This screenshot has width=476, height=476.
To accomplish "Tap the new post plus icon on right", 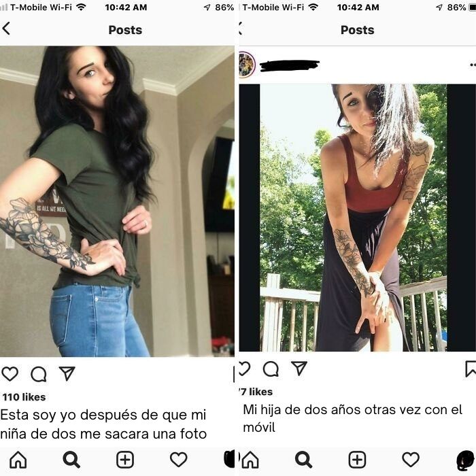I will 357,460.
